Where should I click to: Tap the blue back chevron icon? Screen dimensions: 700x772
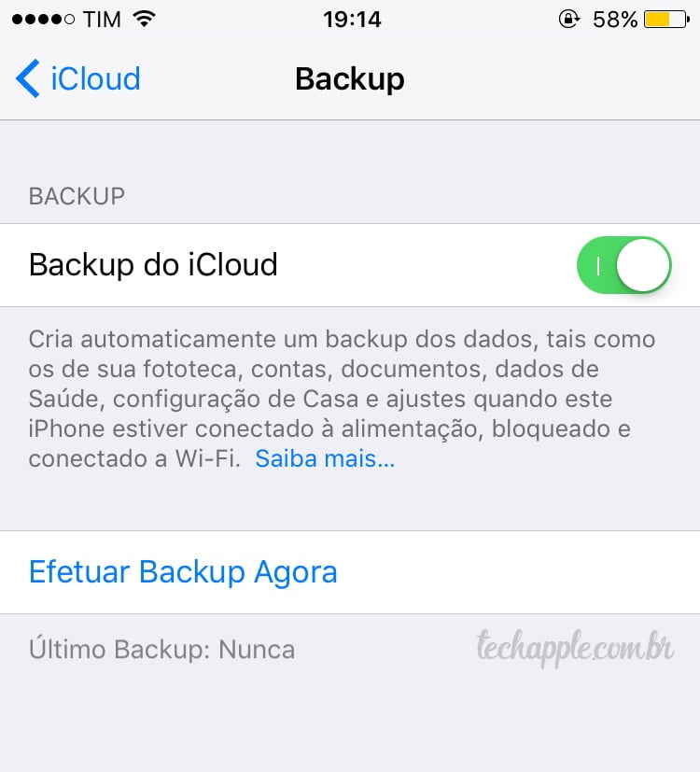pyautogui.click(x=28, y=78)
